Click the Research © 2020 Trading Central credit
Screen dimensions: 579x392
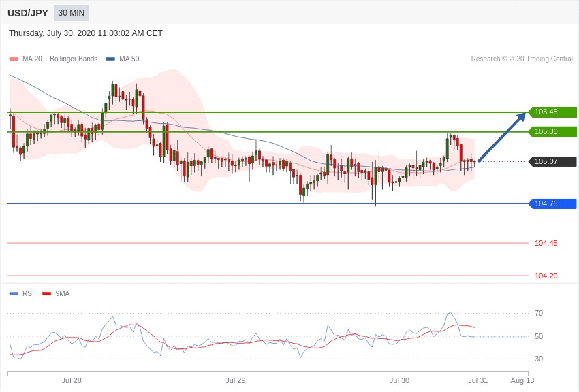522,59
